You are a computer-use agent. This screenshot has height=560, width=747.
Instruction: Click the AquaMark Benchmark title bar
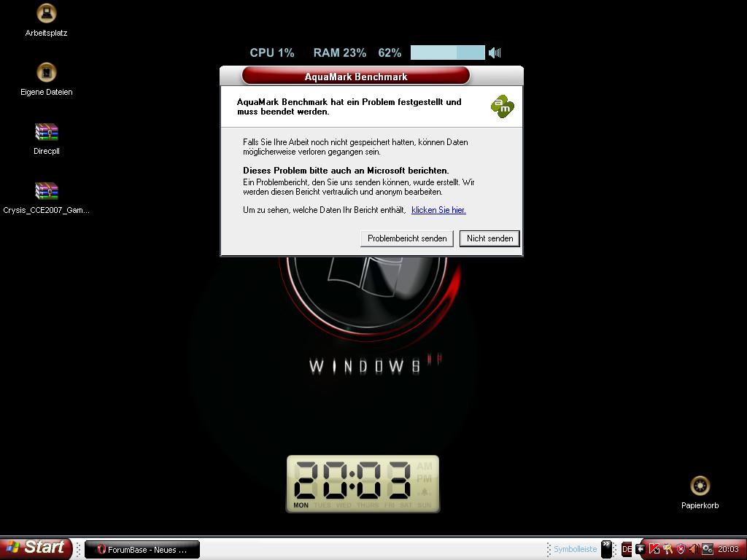[356, 76]
